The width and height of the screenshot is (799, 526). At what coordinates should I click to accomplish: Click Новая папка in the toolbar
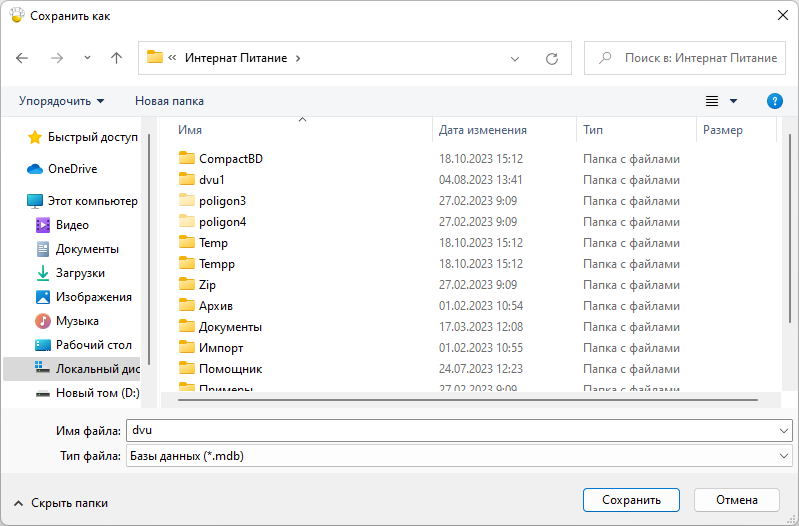pos(169,101)
